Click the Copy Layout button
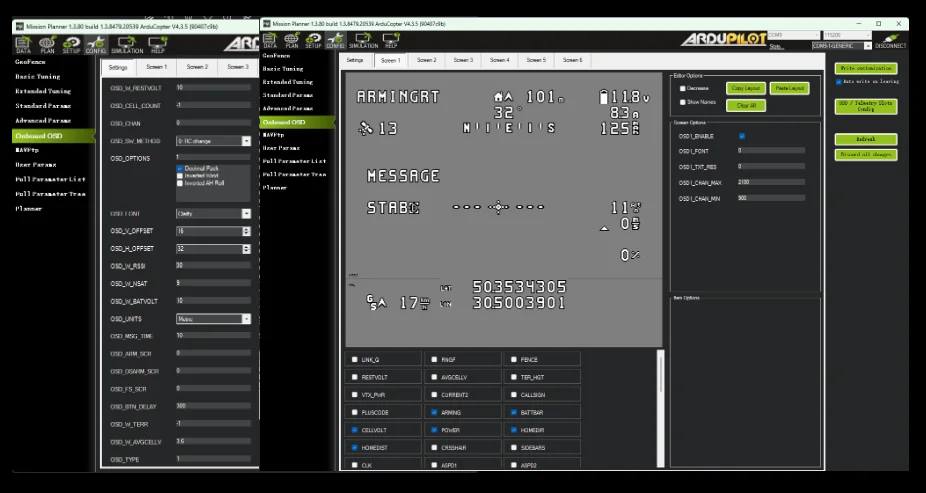The height and width of the screenshot is (493, 926). [745, 88]
